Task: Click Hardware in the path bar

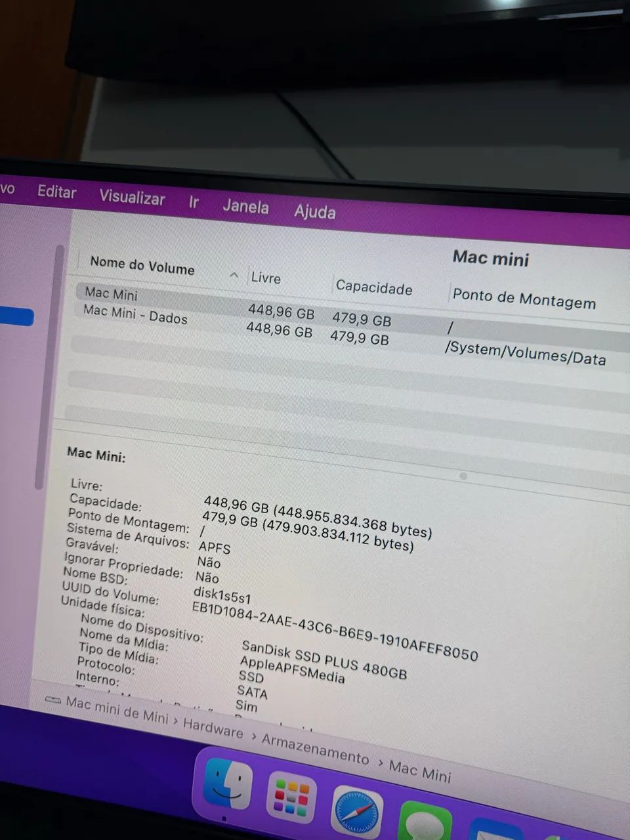Action: coord(213,728)
